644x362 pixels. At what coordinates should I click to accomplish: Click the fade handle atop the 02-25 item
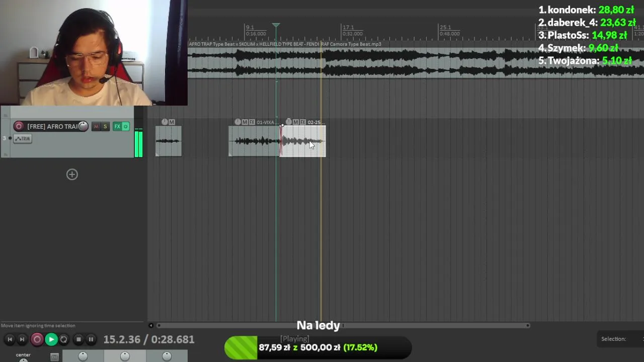(x=282, y=125)
